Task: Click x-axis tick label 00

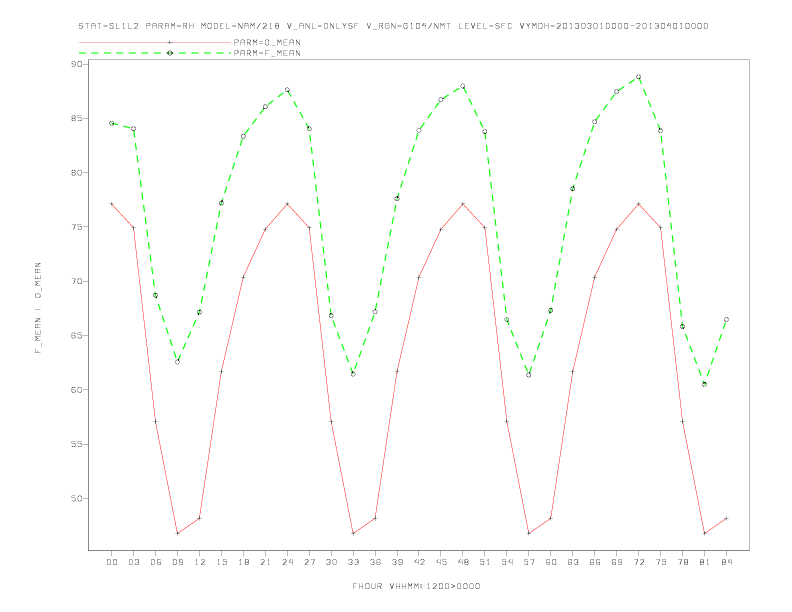Action: click(112, 562)
